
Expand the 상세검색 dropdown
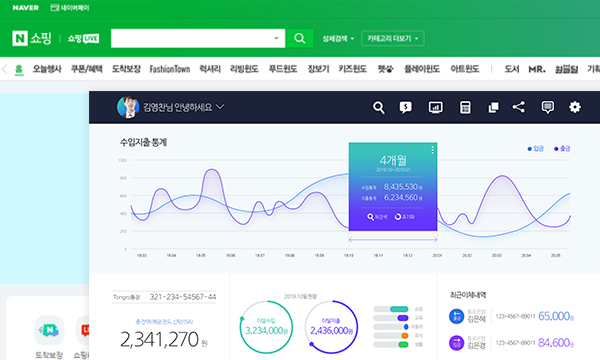(338, 39)
